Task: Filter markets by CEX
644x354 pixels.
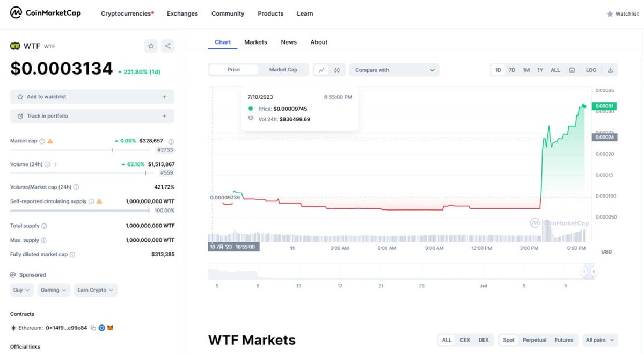Action: click(x=465, y=340)
